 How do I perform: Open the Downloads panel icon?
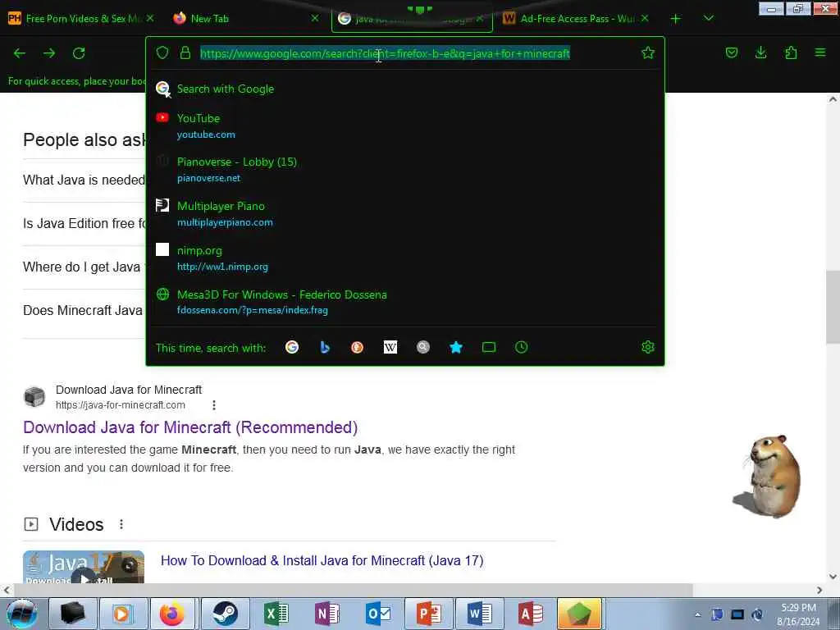click(x=760, y=52)
